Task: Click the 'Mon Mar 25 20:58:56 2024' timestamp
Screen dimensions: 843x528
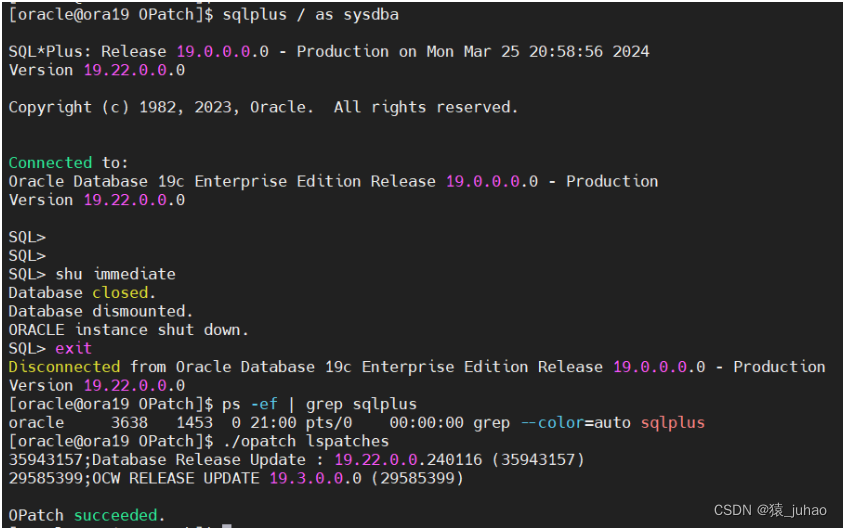Action: [x=538, y=52]
